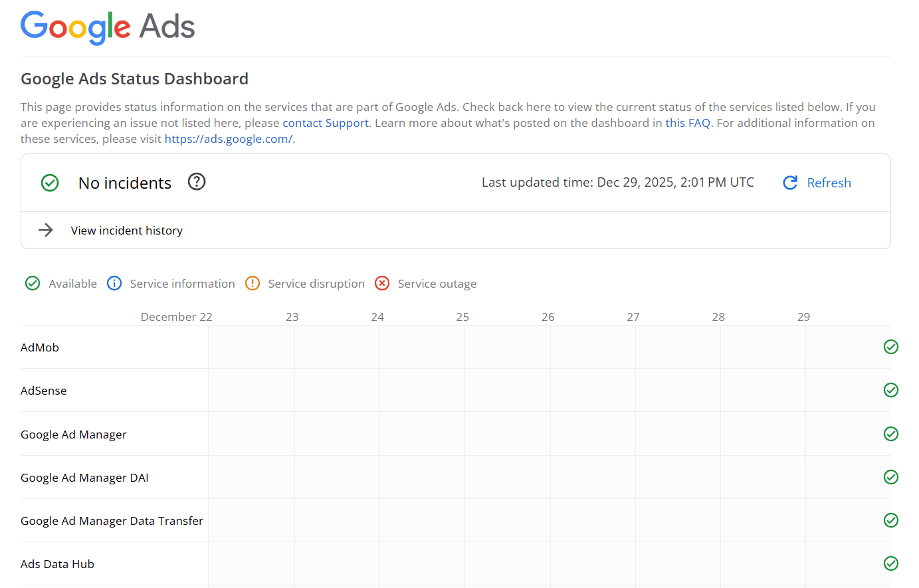
Task: Open the help question mark icon
Action: [197, 181]
